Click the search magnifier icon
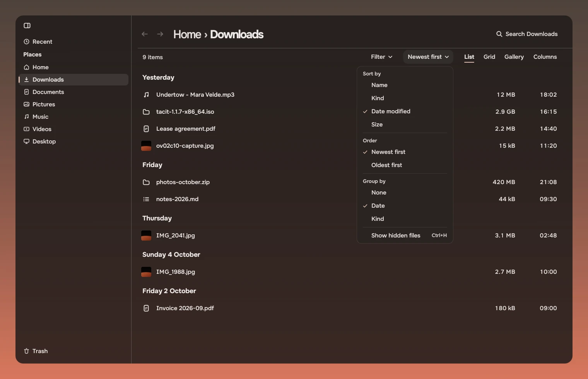This screenshot has height=379, width=588. click(499, 34)
